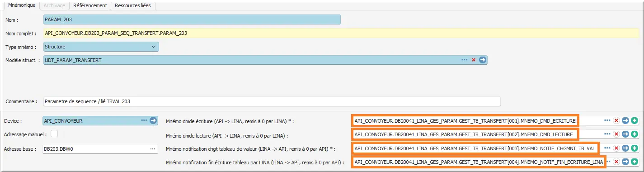
Task: Toggle the Adressage manuel checkbox
Action: 54,134
